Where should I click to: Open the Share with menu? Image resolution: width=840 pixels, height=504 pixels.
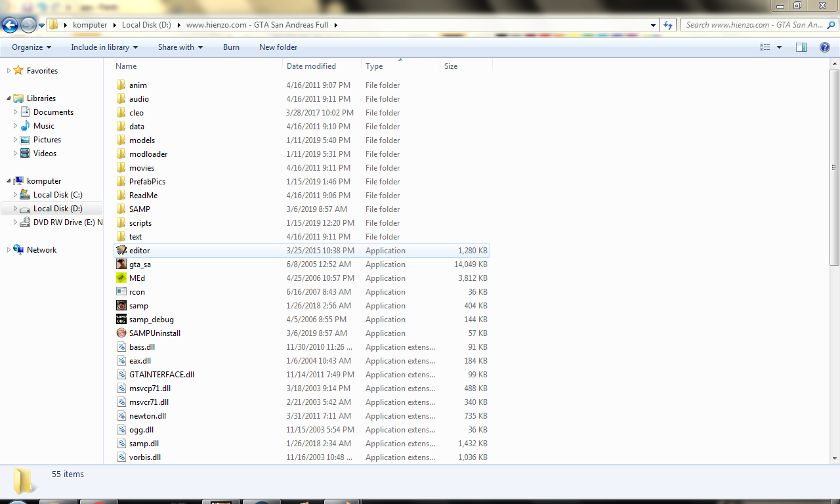click(x=180, y=47)
